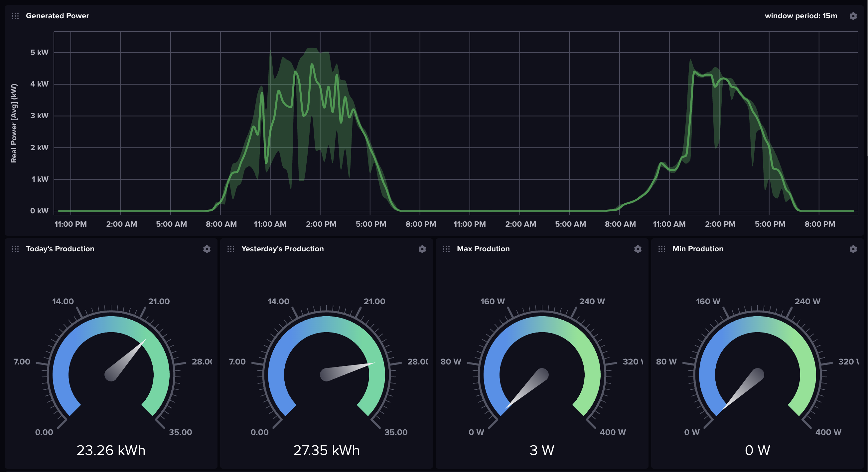
Task: Click the 1 kW y-axis label
Action: click(x=40, y=179)
